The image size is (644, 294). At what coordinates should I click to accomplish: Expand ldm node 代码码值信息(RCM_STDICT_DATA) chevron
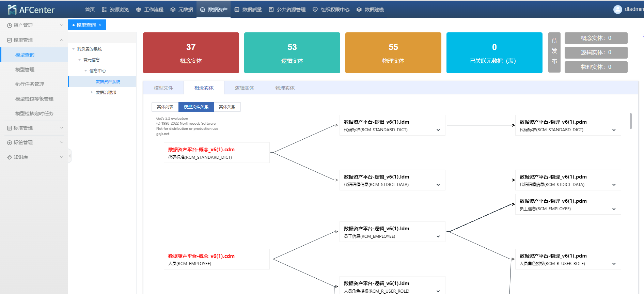[438, 185]
